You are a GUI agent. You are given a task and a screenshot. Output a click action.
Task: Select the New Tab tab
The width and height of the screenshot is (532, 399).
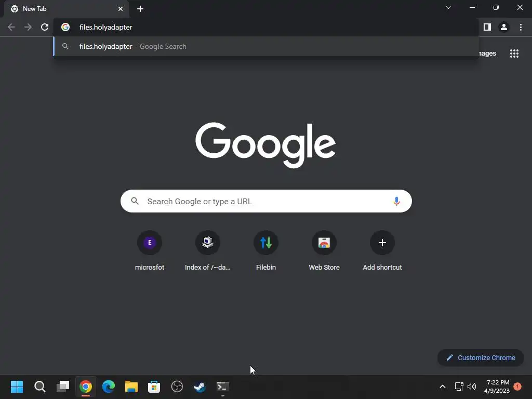click(x=66, y=9)
